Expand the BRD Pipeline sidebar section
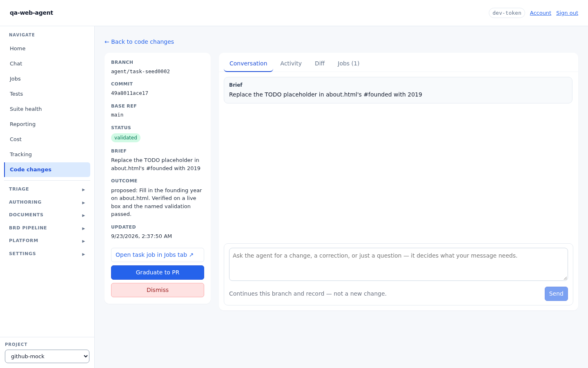 pos(47,228)
